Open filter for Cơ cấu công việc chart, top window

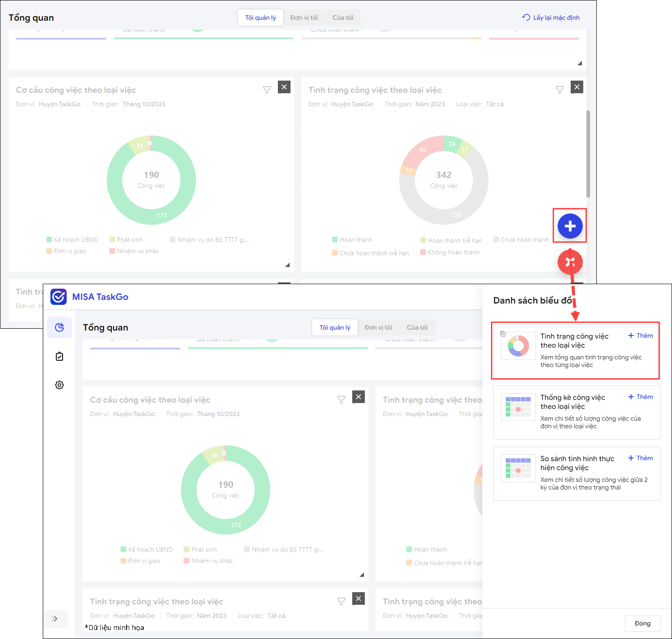click(267, 90)
